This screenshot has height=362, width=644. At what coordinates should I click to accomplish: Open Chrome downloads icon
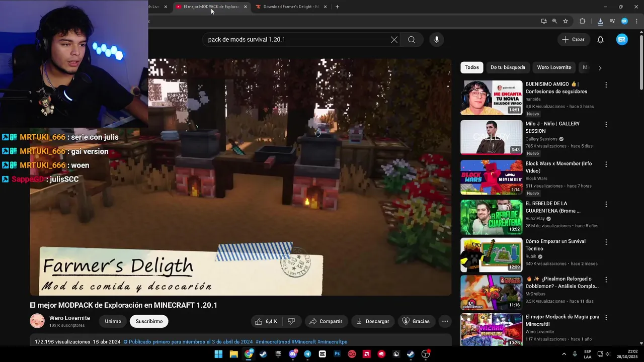click(x=600, y=21)
